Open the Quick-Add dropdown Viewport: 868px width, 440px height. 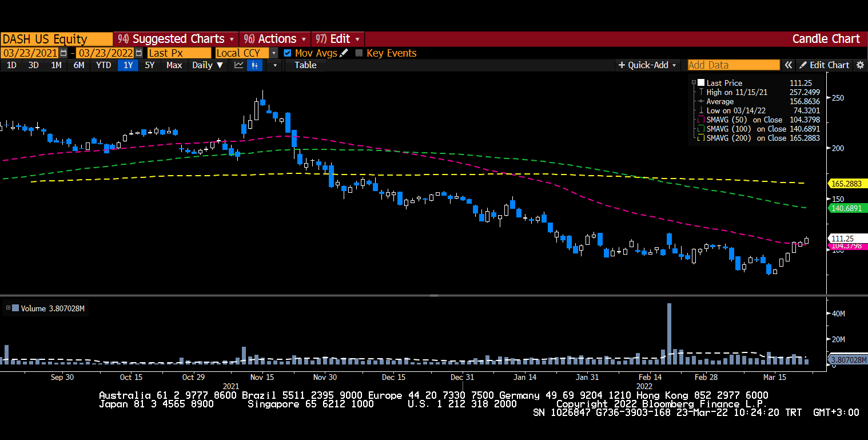[x=647, y=65]
